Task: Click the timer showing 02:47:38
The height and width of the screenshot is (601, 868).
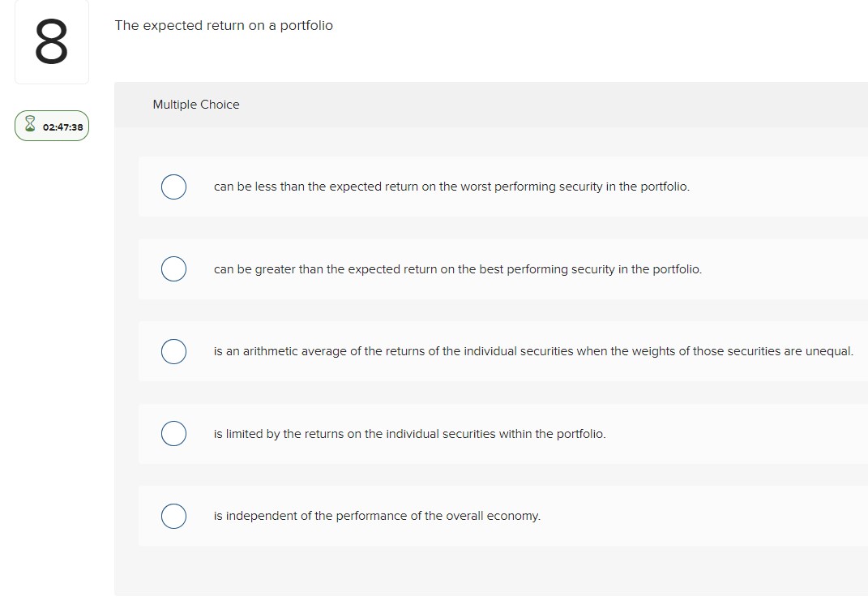Action: pos(62,127)
